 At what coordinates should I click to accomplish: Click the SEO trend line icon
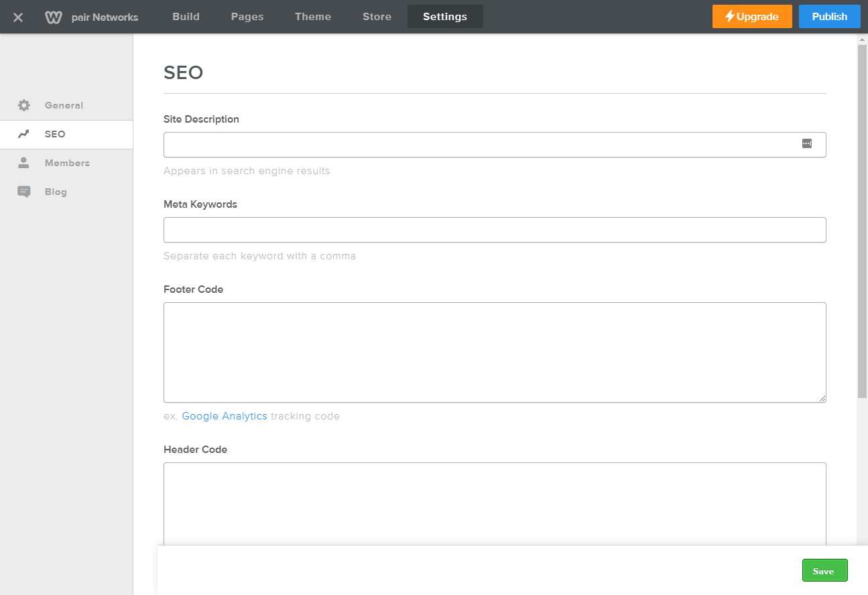pos(24,134)
